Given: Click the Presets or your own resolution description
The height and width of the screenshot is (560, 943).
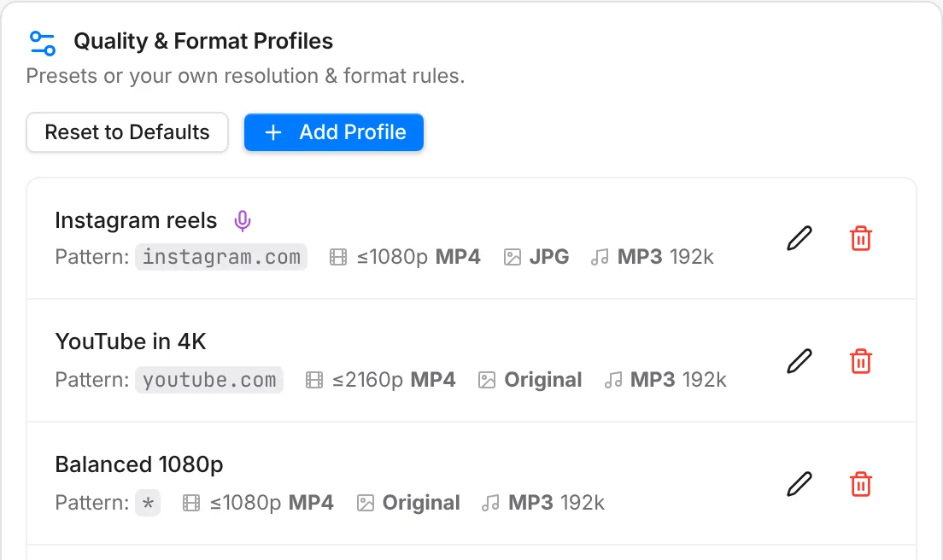Looking at the screenshot, I should click(x=245, y=76).
